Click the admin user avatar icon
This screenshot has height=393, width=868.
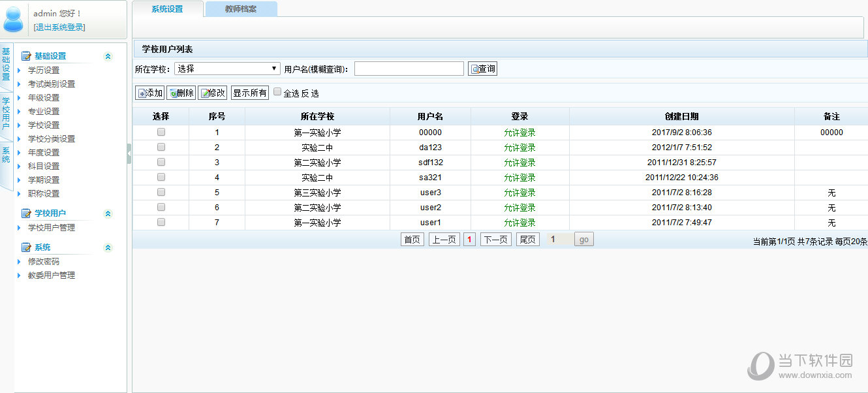point(13,19)
